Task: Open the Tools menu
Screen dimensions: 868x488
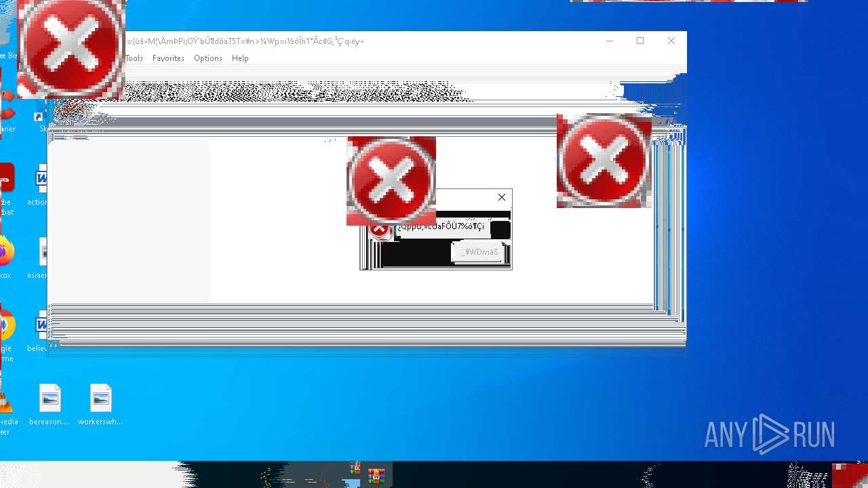Action: click(x=134, y=58)
